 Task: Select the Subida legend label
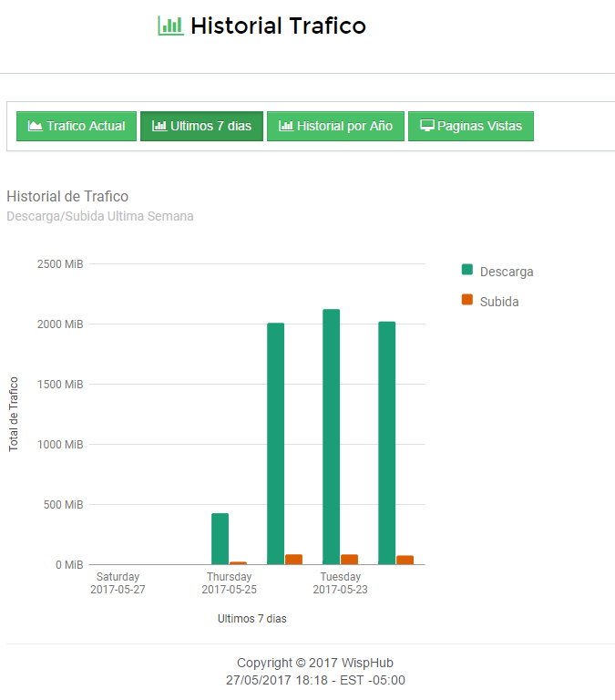point(499,302)
